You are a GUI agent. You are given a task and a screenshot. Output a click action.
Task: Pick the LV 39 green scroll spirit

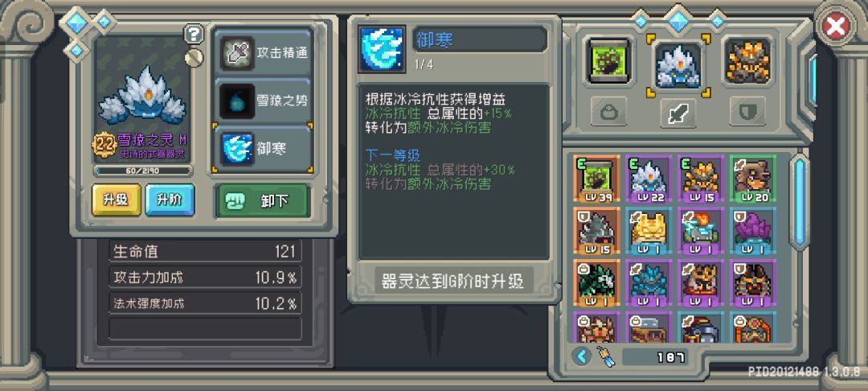pyautogui.click(x=596, y=179)
